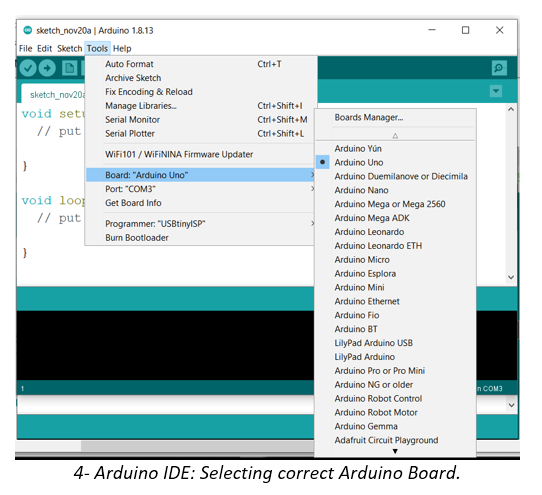Image resolution: width=542 pixels, height=495 pixels.
Task: Select Arduino Mini board
Action: coord(395,287)
